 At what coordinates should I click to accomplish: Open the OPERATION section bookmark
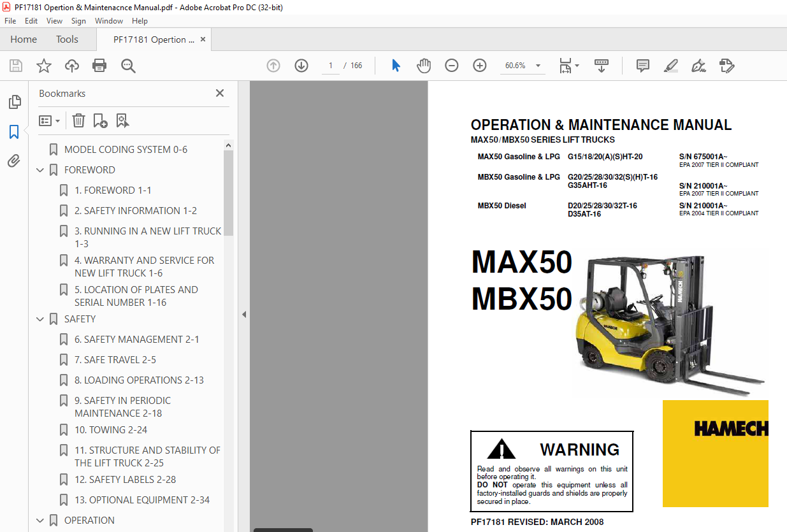89,521
